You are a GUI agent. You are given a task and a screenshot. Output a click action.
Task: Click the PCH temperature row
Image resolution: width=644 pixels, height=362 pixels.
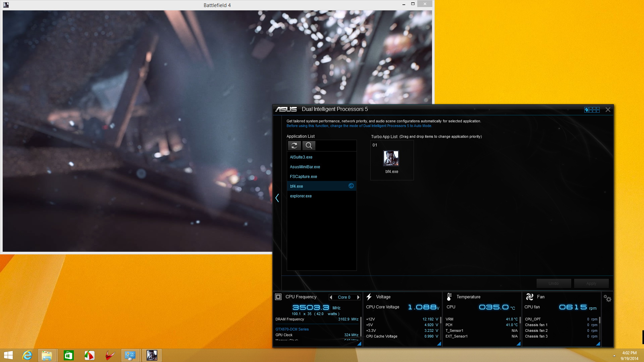coord(482,325)
